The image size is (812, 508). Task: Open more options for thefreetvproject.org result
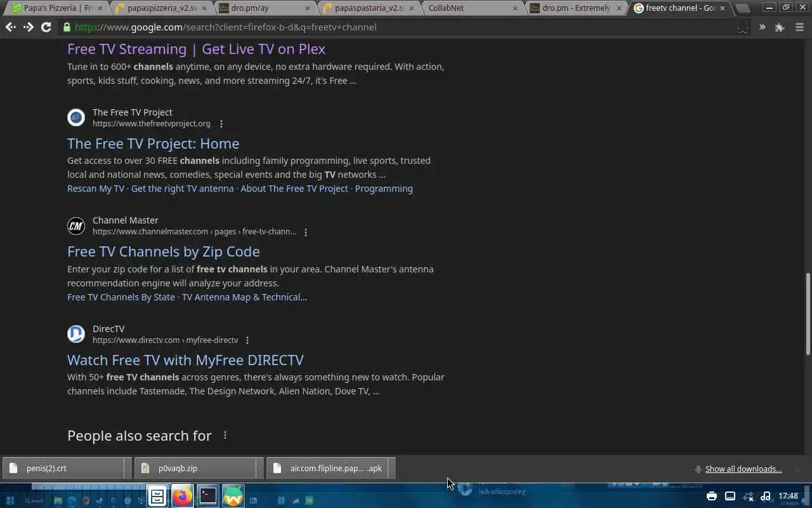221,124
